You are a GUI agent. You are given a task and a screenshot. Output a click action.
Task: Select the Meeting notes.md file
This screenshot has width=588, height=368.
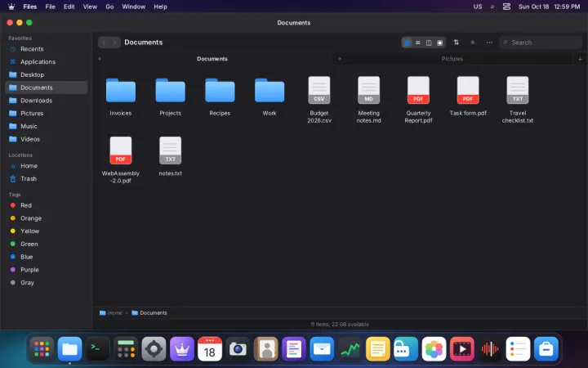tap(368, 100)
